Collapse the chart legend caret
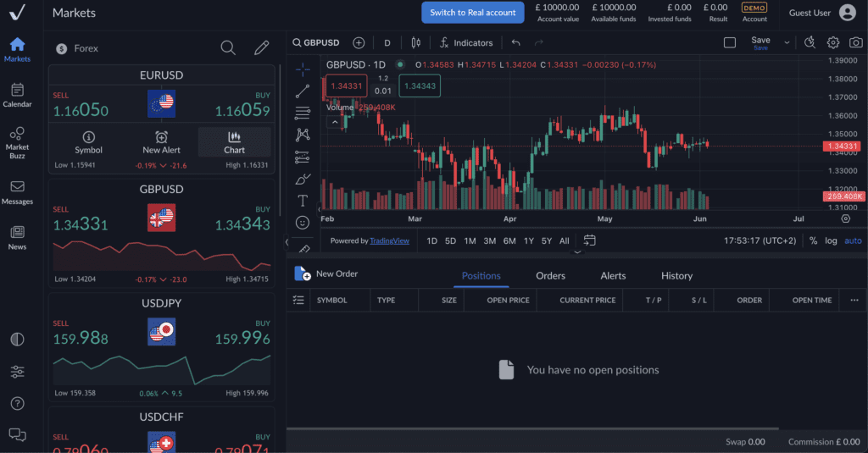 click(x=335, y=122)
